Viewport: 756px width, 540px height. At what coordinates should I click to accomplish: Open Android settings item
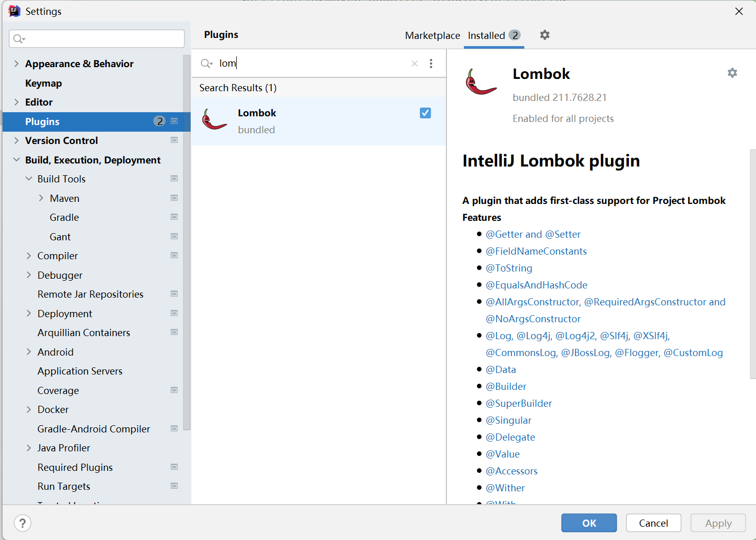[x=55, y=352]
